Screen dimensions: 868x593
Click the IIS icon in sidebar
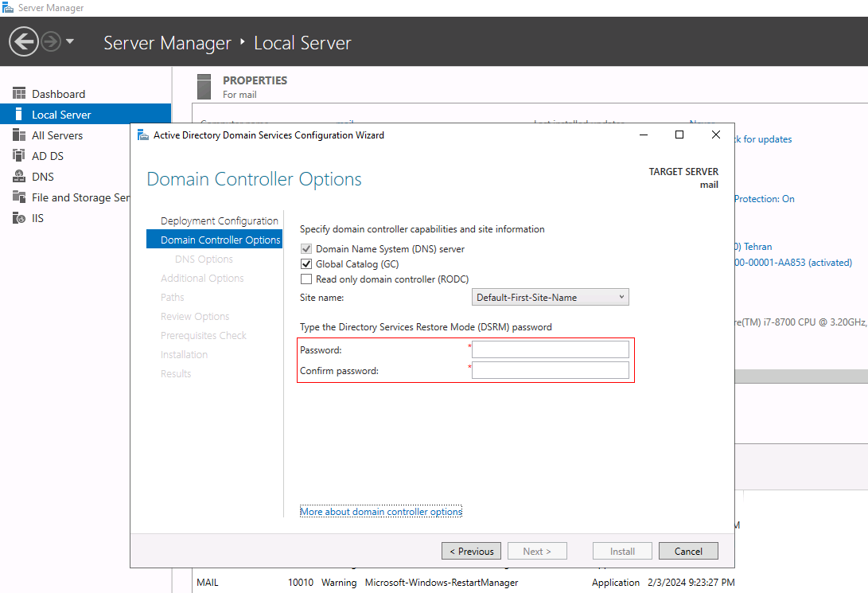click(x=19, y=217)
